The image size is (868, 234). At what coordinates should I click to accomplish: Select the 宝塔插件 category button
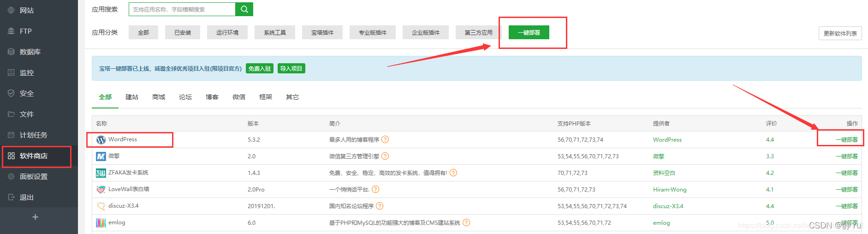click(322, 32)
